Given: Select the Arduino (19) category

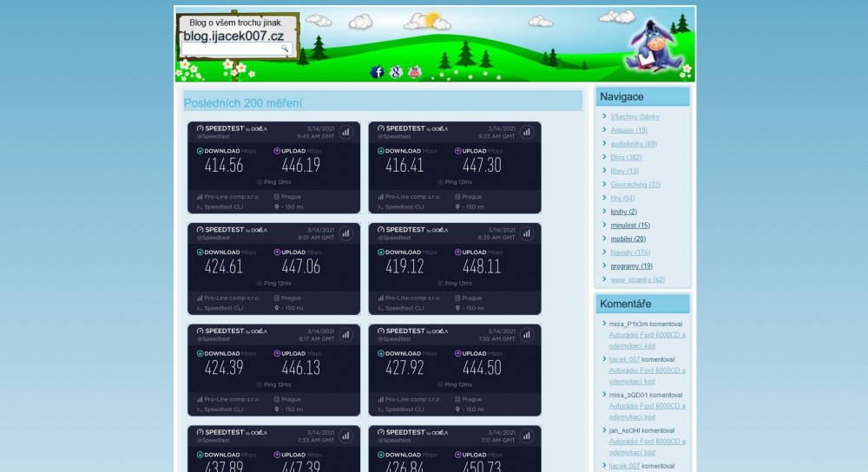Looking at the screenshot, I should click(628, 130).
